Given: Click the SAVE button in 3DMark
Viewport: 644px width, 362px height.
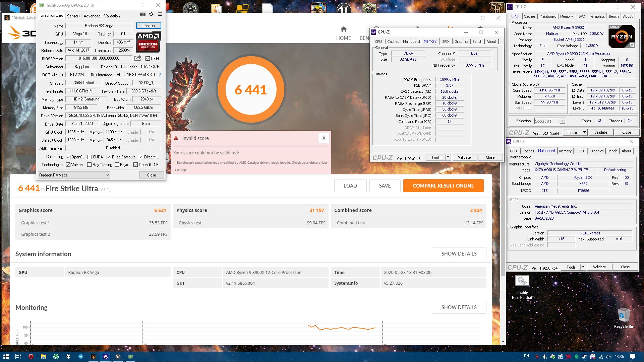Looking at the screenshot, I should pyautogui.click(x=385, y=186).
